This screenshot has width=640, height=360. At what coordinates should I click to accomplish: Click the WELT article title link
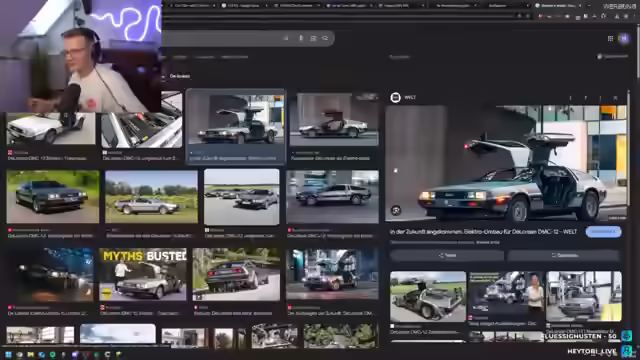[483, 232]
